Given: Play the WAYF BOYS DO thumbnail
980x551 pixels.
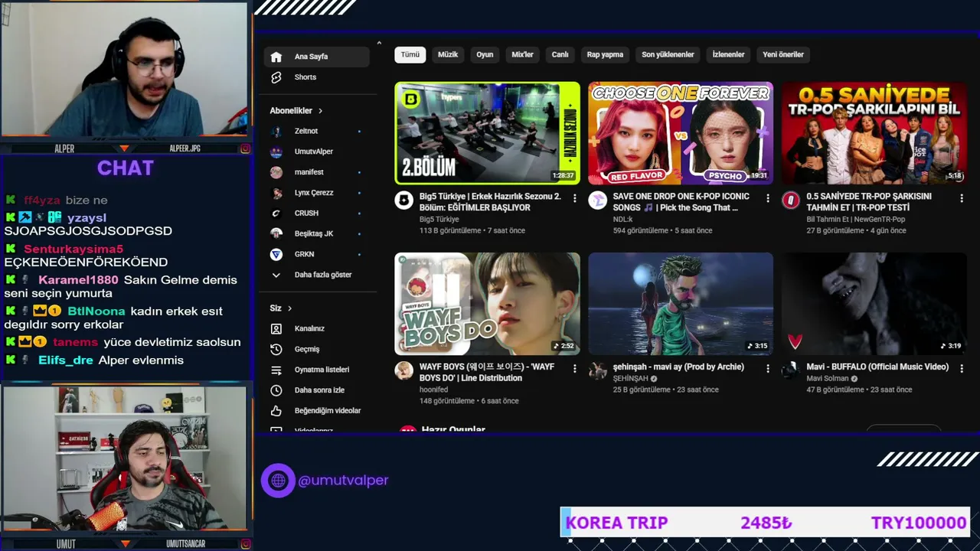Looking at the screenshot, I should click(x=487, y=304).
